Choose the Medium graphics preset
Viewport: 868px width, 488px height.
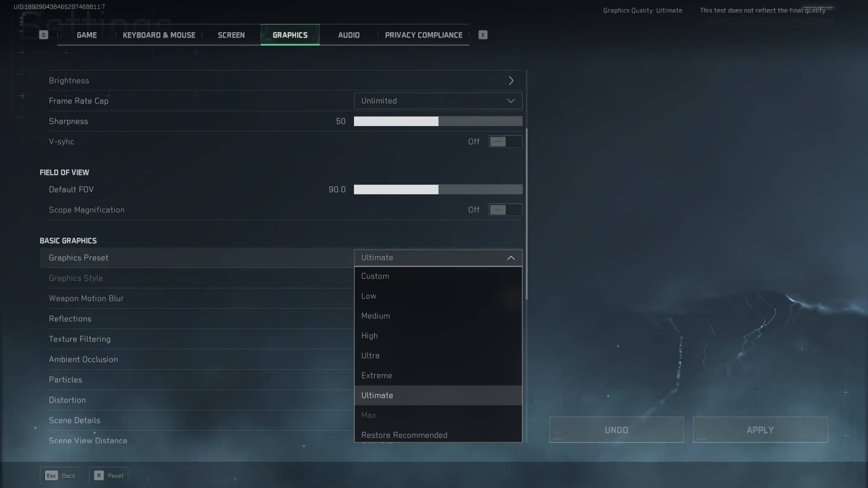tap(438, 316)
